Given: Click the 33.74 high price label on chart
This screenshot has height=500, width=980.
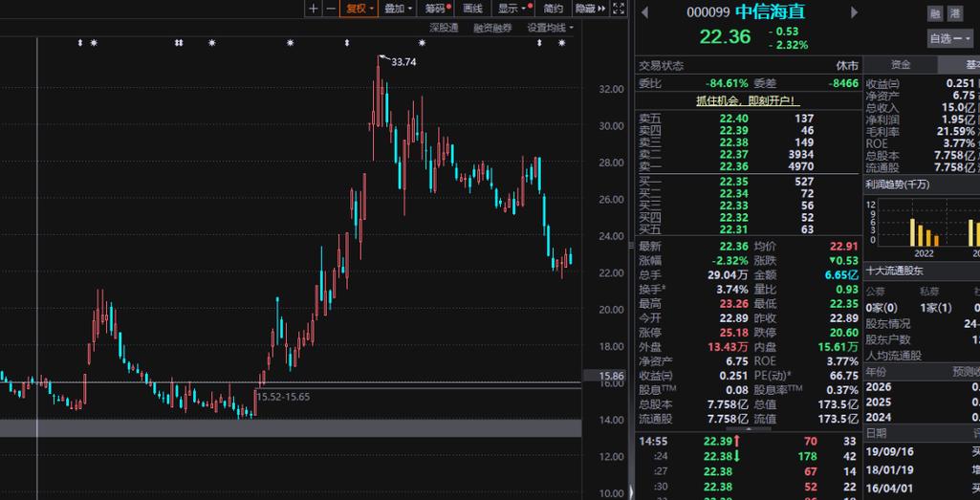Looking at the screenshot, I should click(403, 62).
